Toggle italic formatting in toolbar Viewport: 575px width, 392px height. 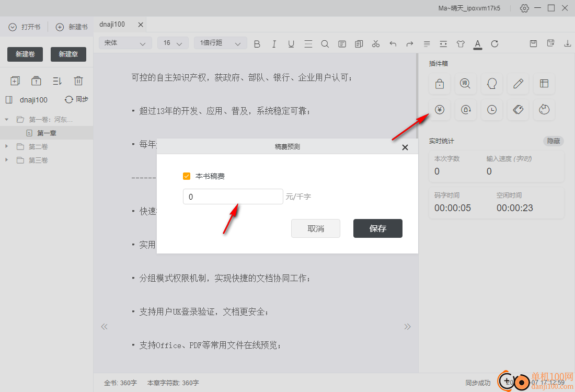(274, 44)
